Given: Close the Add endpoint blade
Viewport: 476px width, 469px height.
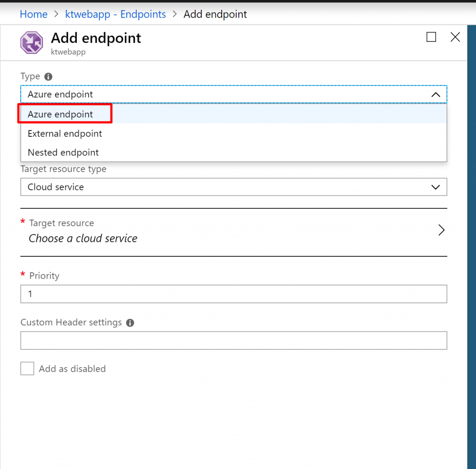Looking at the screenshot, I should (455, 37).
